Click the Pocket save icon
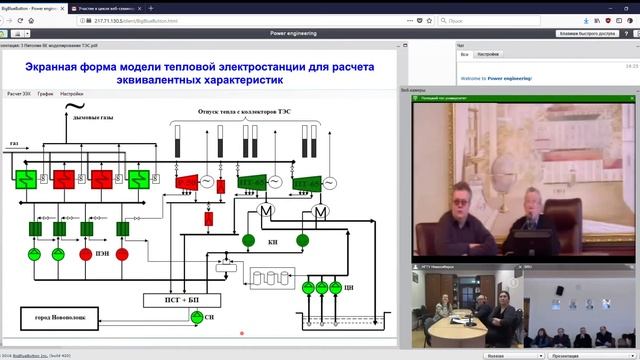This screenshot has height=360, width=640. pyautogui.click(x=419, y=20)
